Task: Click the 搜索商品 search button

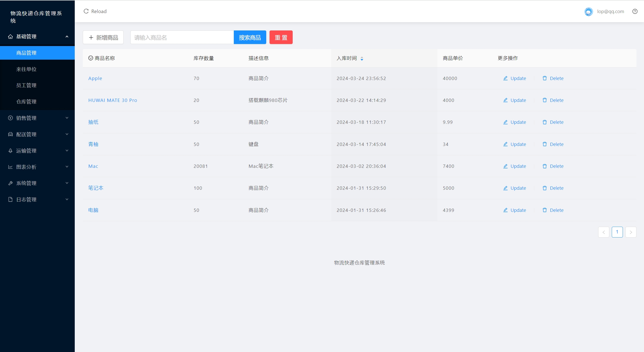Action: pyautogui.click(x=250, y=37)
